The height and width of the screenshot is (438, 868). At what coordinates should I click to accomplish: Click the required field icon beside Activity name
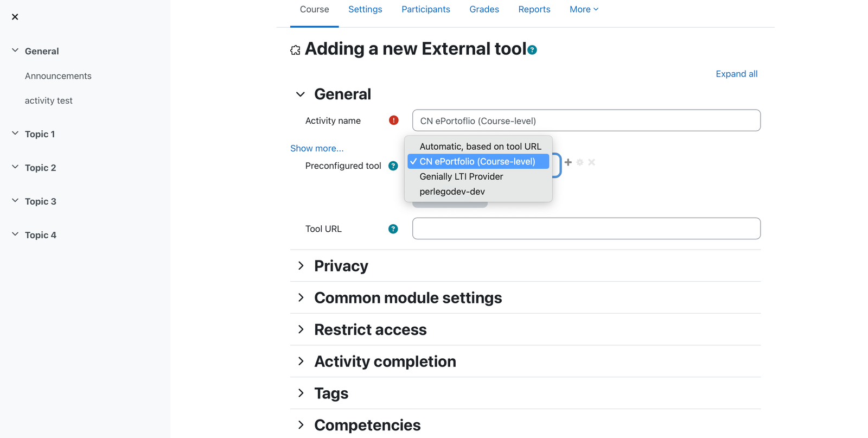click(x=394, y=120)
